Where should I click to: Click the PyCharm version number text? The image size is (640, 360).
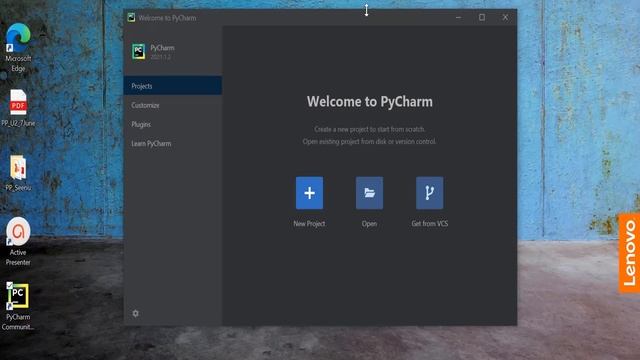tap(160, 57)
